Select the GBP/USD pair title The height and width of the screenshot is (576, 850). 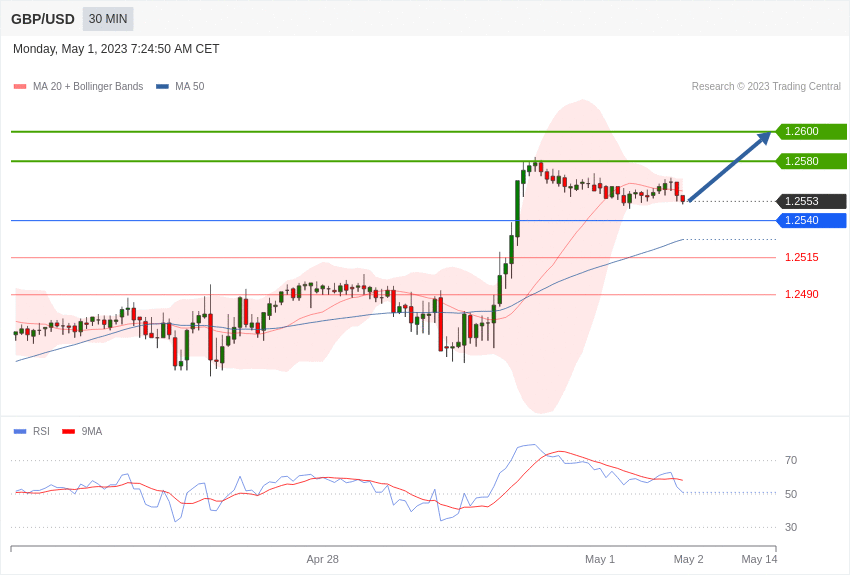[43, 19]
